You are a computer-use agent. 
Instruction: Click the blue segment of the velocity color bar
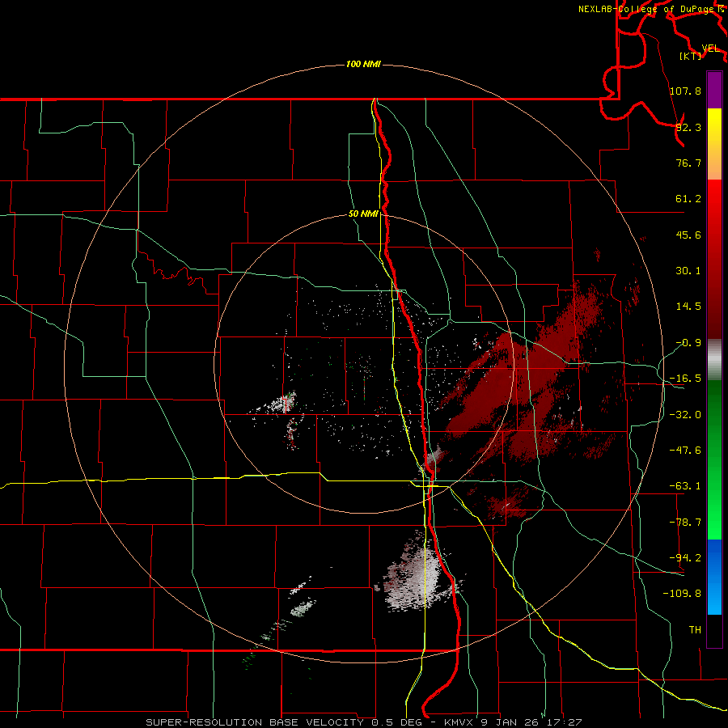[714, 577]
